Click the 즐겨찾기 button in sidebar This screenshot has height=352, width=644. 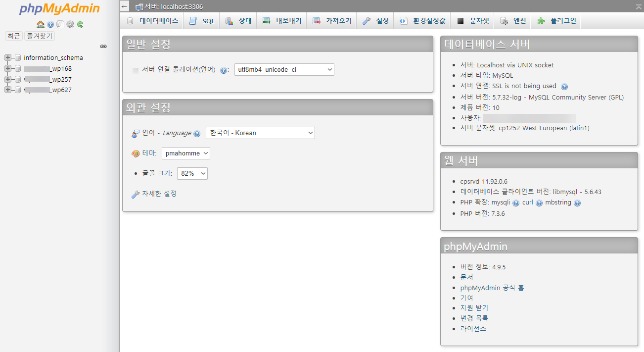40,36
